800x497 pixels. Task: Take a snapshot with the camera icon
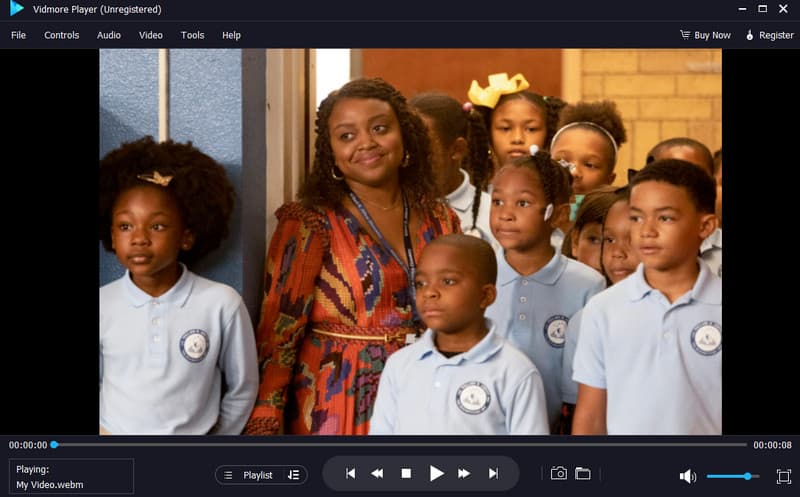pyautogui.click(x=558, y=474)
